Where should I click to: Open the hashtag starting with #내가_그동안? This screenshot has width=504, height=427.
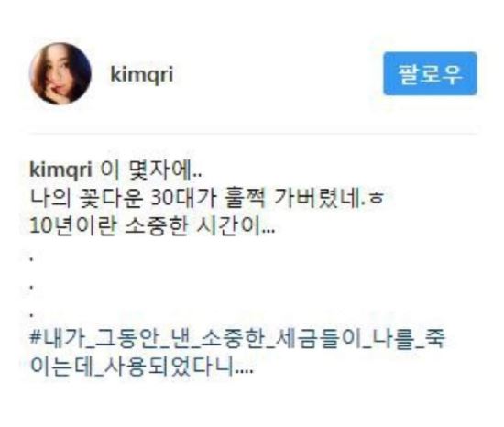[237, 353]
